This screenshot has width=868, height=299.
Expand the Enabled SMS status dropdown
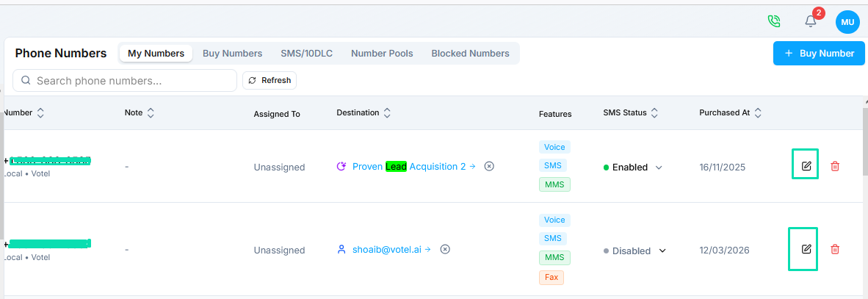[x=659, y=167]
